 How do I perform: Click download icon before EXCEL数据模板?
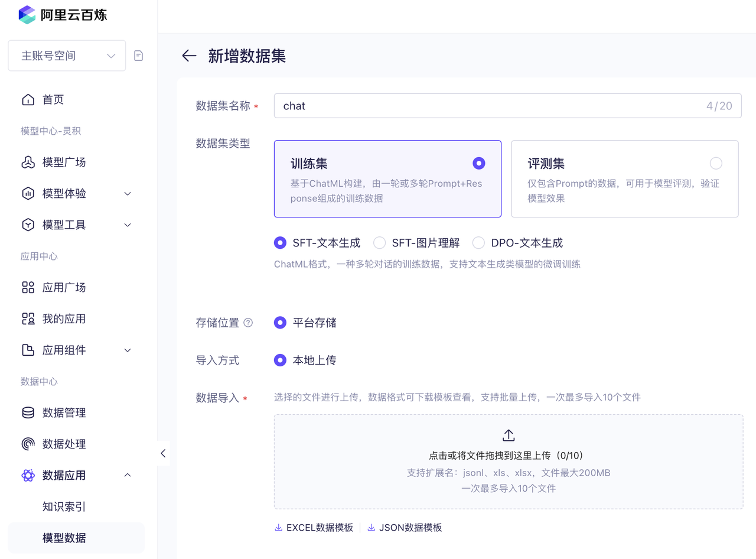tap(278, 528)
